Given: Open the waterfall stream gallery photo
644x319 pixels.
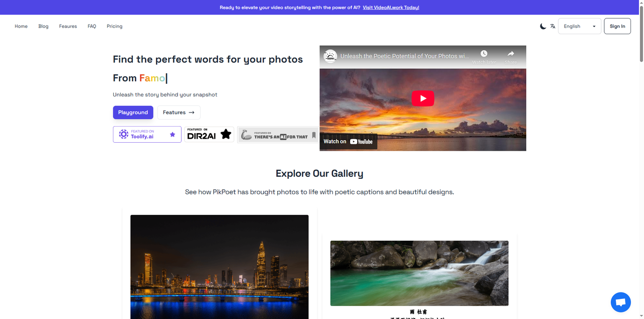Looking at the screenshot, I should (419, 273).
